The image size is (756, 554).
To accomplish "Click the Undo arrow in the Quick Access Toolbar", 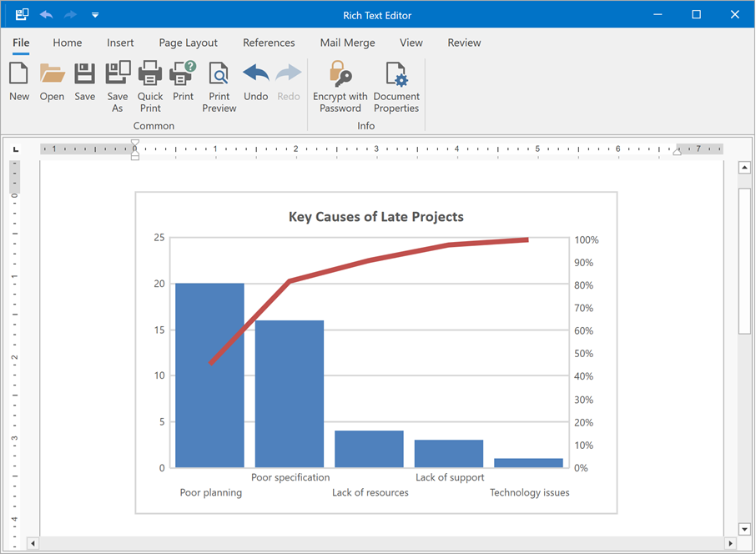I will coord(46,14).
